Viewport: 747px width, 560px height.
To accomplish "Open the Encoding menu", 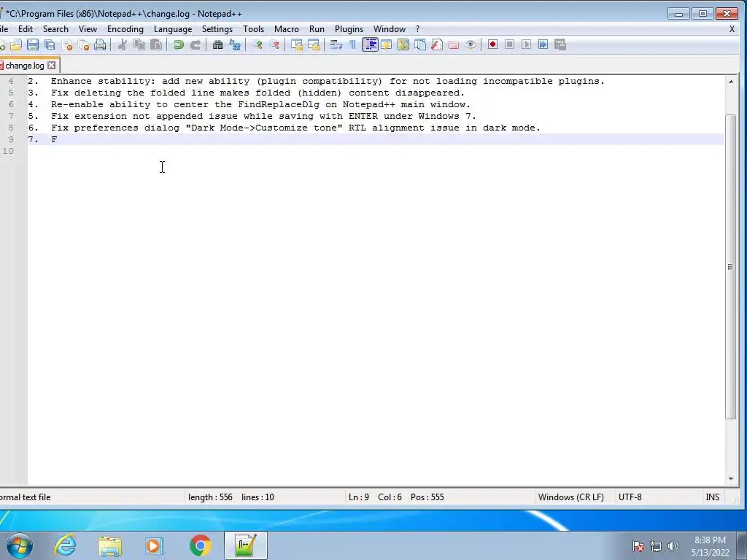I will coord(125,29).
